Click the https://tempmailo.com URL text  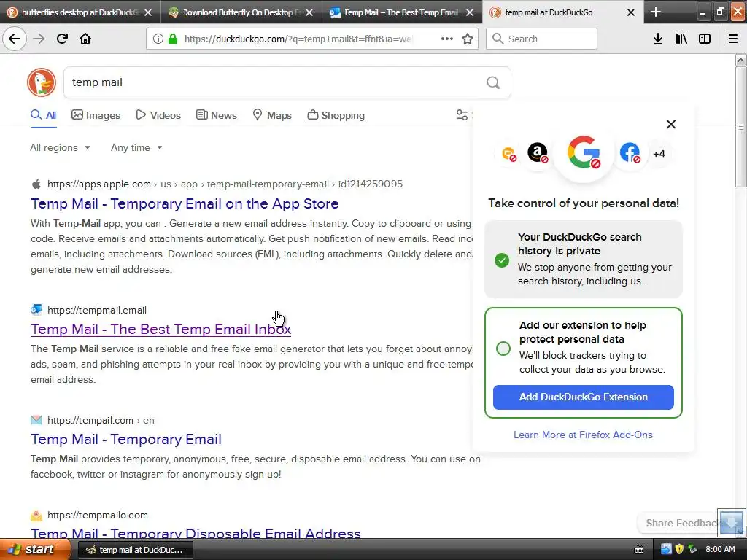(x=98, y=515)
